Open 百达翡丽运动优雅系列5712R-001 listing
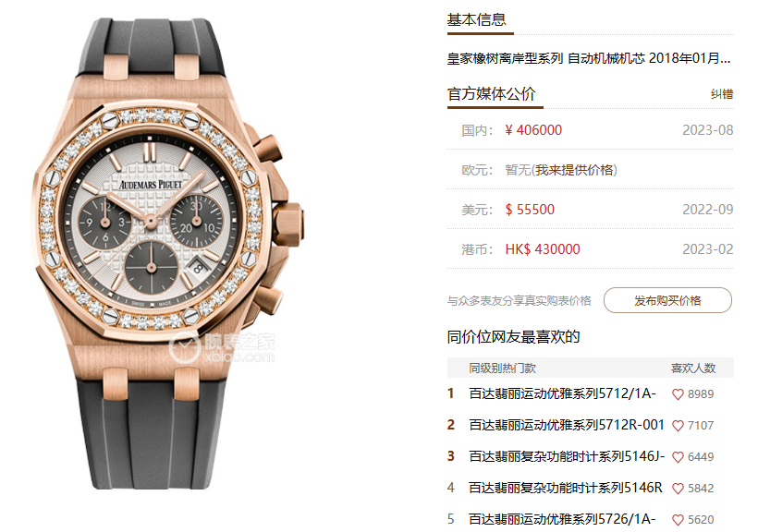The image size is (758, 532). point(567,425)
